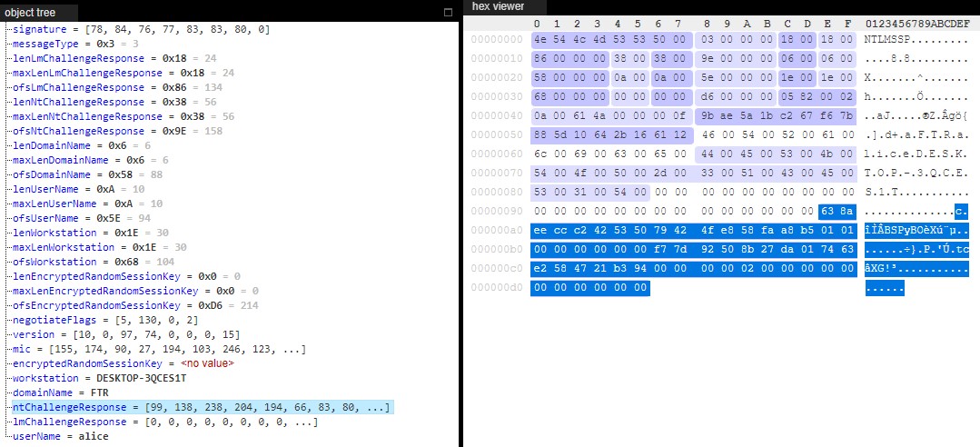
Task: Click the encryptedRandomSessionKey no value entry
Action: click(123, 363)
